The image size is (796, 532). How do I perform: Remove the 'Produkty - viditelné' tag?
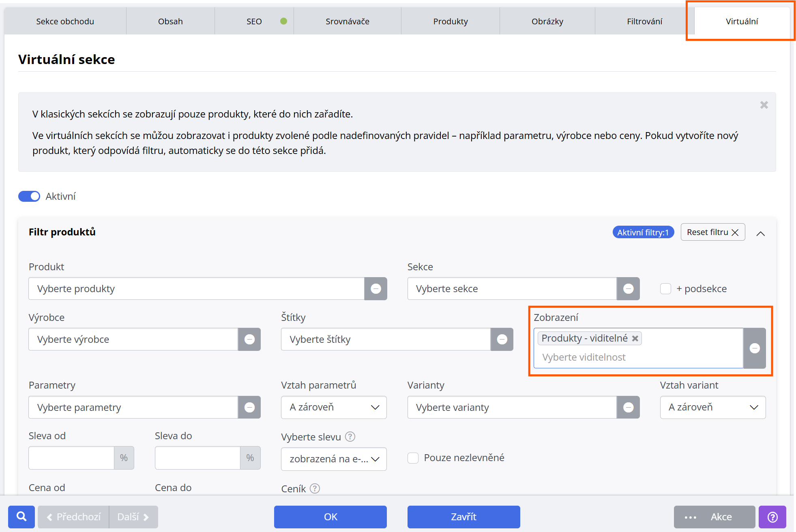(635, 338)
